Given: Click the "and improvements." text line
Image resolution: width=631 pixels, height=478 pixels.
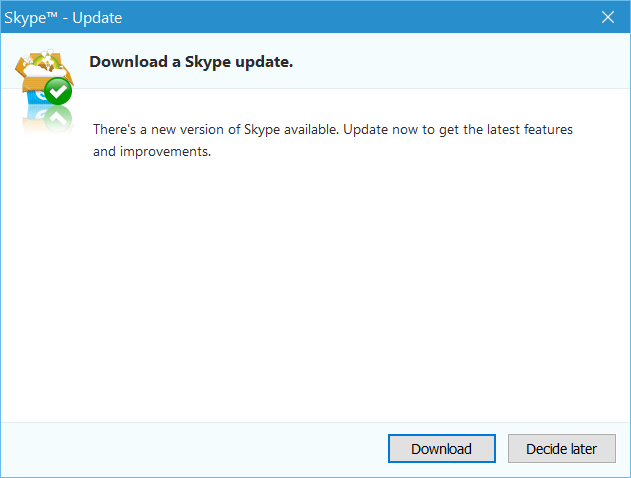Looking at the screenshot, I should [x=152, y=153].
